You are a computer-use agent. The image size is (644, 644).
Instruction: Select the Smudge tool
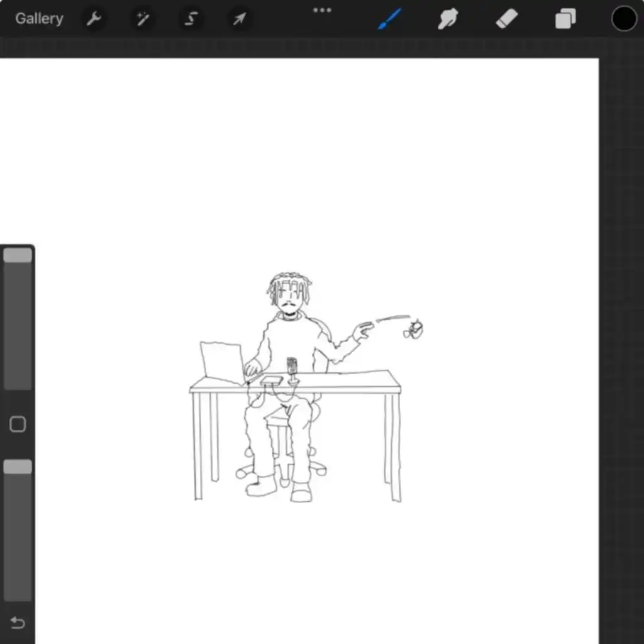click(448, 18)
